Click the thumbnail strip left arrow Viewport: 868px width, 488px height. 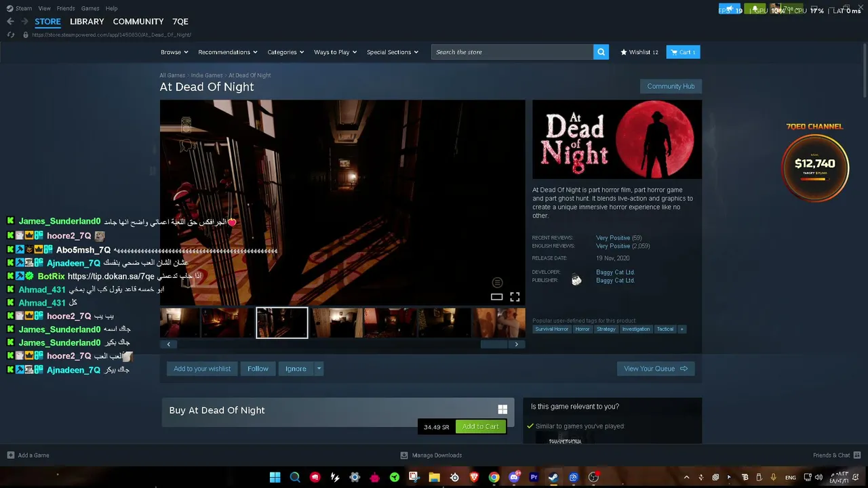(168, 344)
